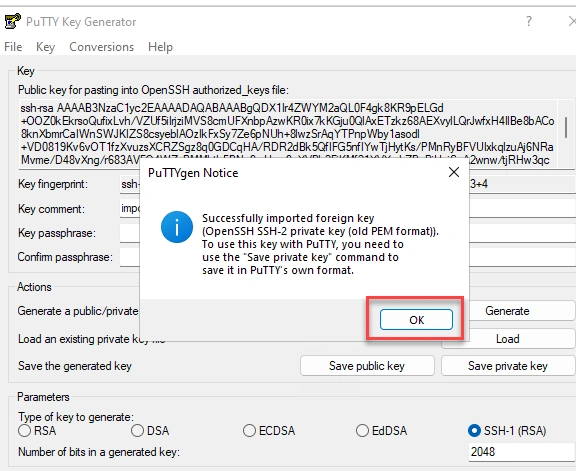The image size is (576, 471).
Task: Click the Key passphrase field
Action: (348, 233)
